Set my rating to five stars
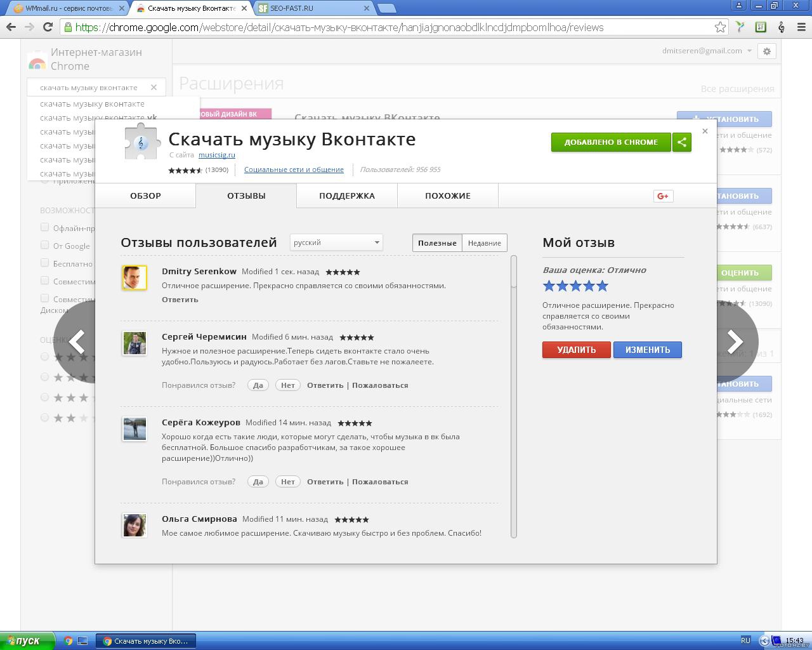This screenshot has height=650, width=812. pos(602,286)
